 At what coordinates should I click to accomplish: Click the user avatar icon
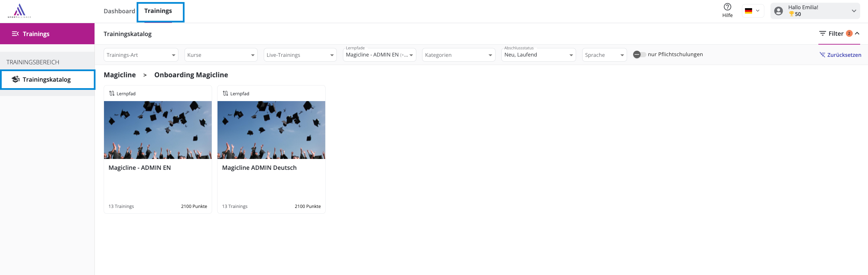(x=778, y=11)
